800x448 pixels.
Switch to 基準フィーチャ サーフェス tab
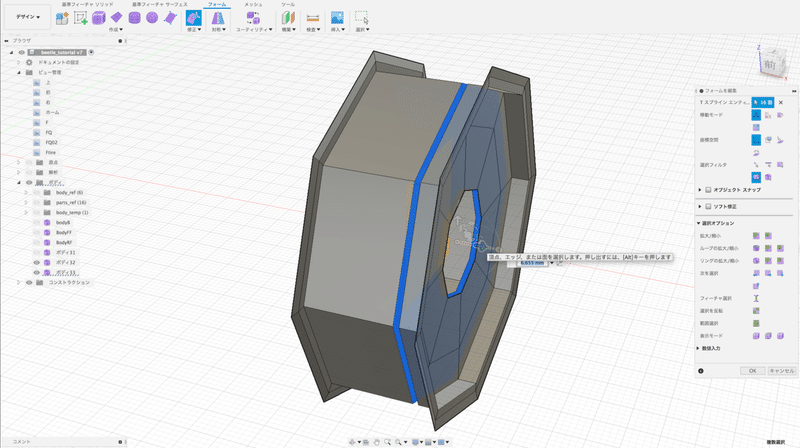160,4
